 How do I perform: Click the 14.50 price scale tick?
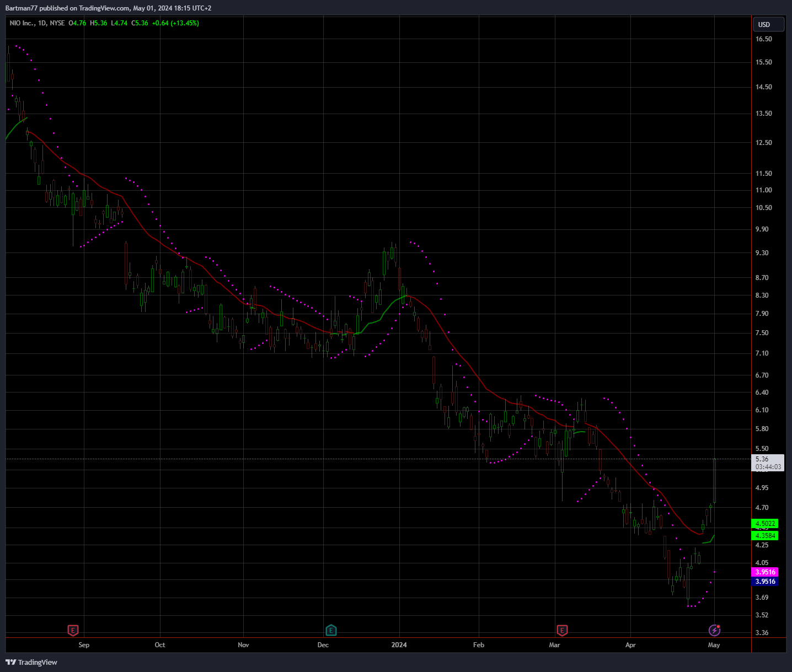tap(764, 87)
